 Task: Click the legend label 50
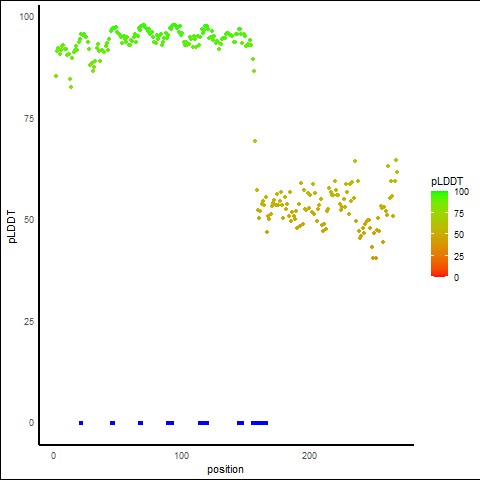[x=459, y=235]
